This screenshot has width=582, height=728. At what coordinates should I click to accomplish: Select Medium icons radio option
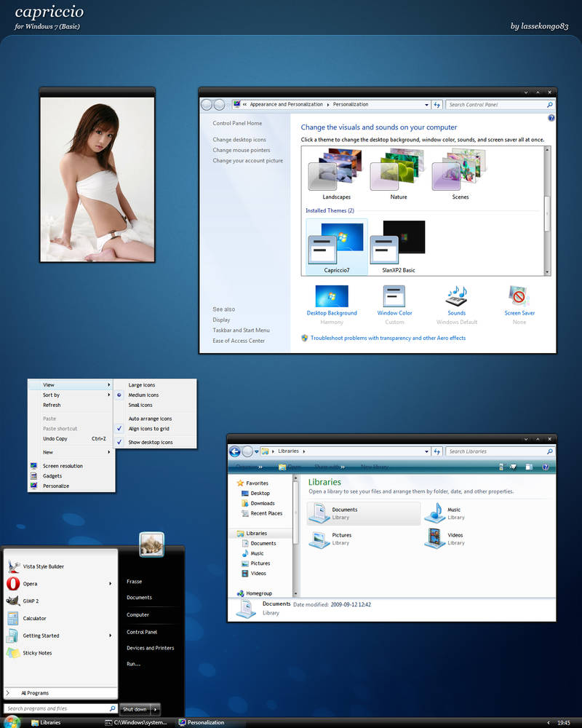pyautogui.click(x=143, y=395)
